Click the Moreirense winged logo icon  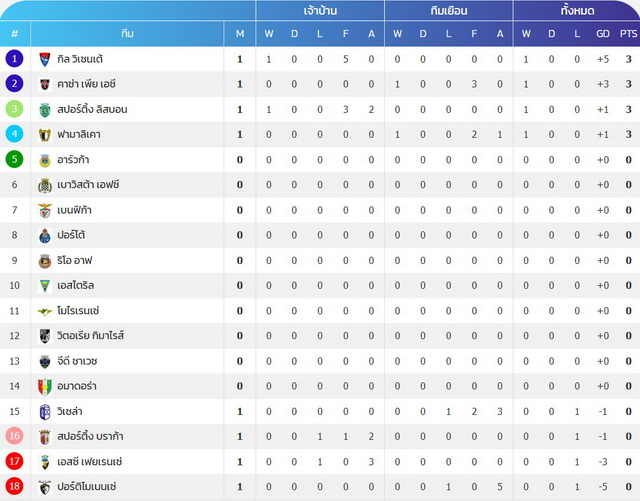[x=44, y=312]
